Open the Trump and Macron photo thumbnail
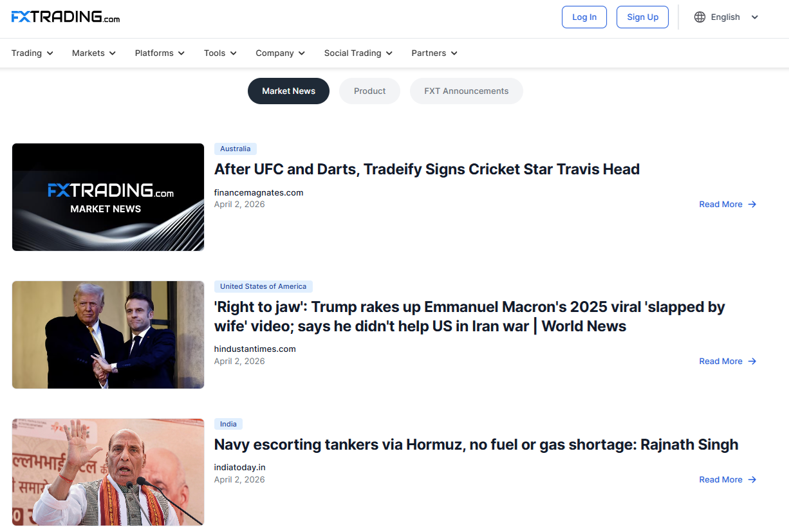This screenshot has height=532, width=789. 108,335
